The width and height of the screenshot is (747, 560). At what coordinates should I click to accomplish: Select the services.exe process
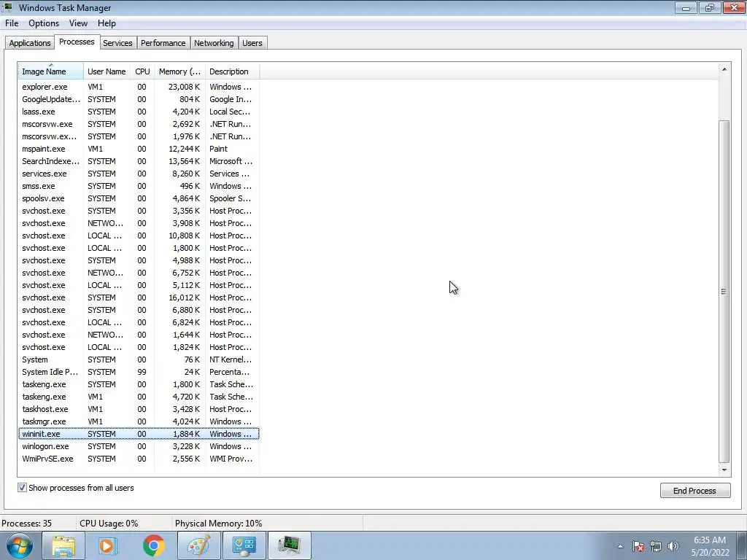[x=139, y=174]
